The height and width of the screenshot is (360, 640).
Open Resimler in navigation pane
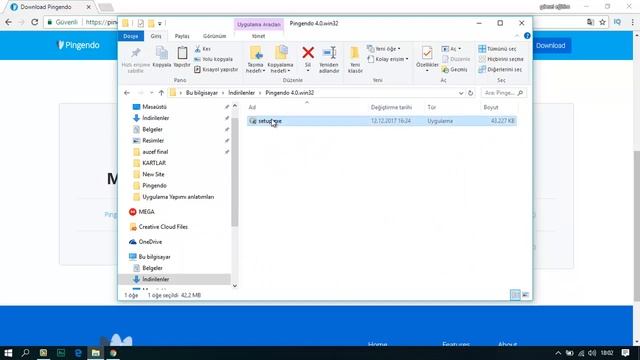pos(153,140)
